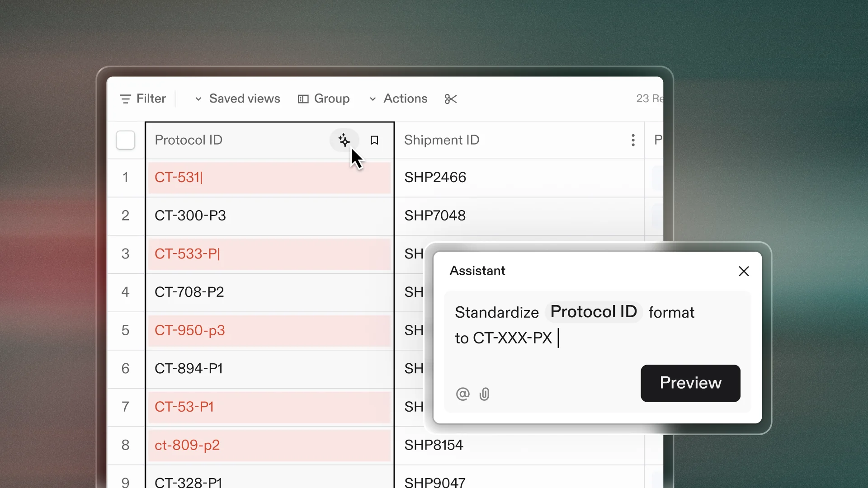The image size is (868, 488).
Task: Click the paperclip attachment icon
Action: pos(484,394)
